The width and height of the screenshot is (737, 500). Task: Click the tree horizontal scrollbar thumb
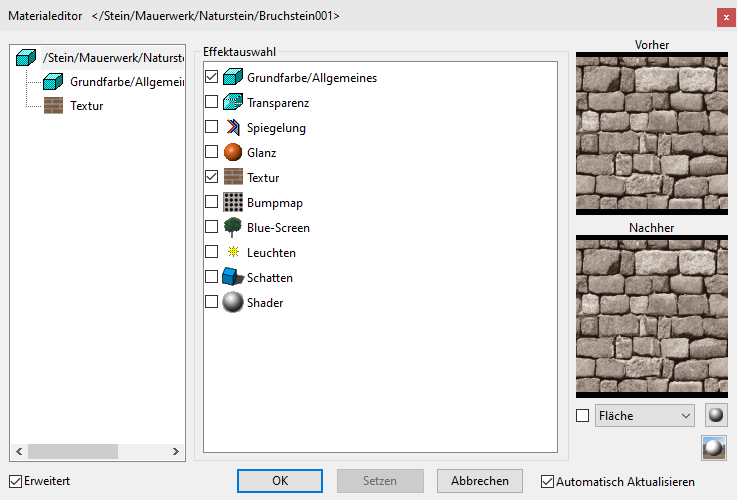point(73,452)
